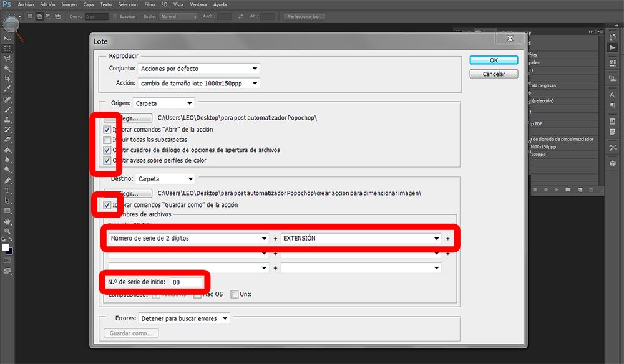Open 'Número de serie de 2 dígitos' dropdown

point(188,239)
